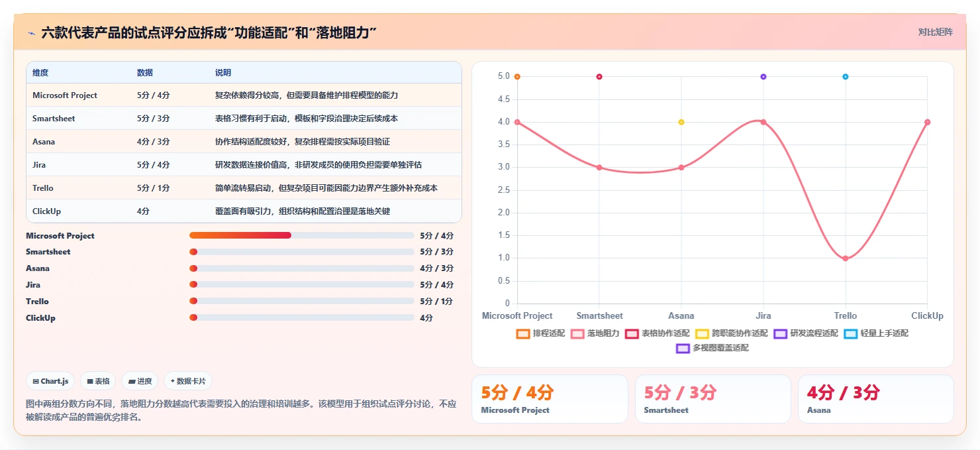Image resolution: width=980 pixels, height=450 pixels.
Task: Select the Smartsheet table row name
Action: [54, 119]
